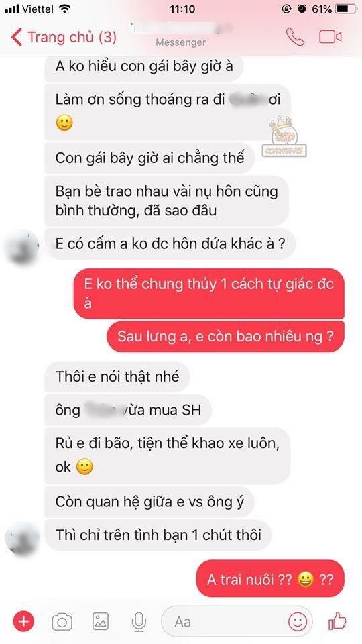Select the 'A trai nuôi ??' message bubble
The image size is (362, 644).
(270, 579)
